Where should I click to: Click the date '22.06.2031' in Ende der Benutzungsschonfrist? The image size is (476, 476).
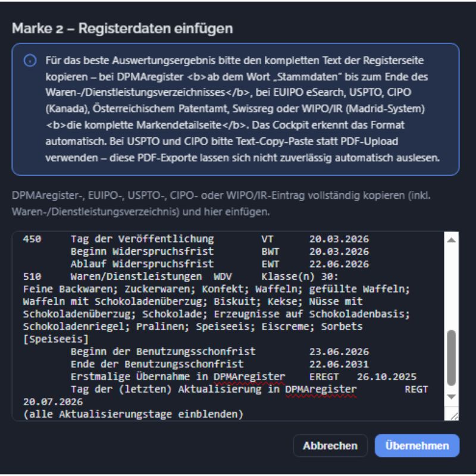[339, 364]
